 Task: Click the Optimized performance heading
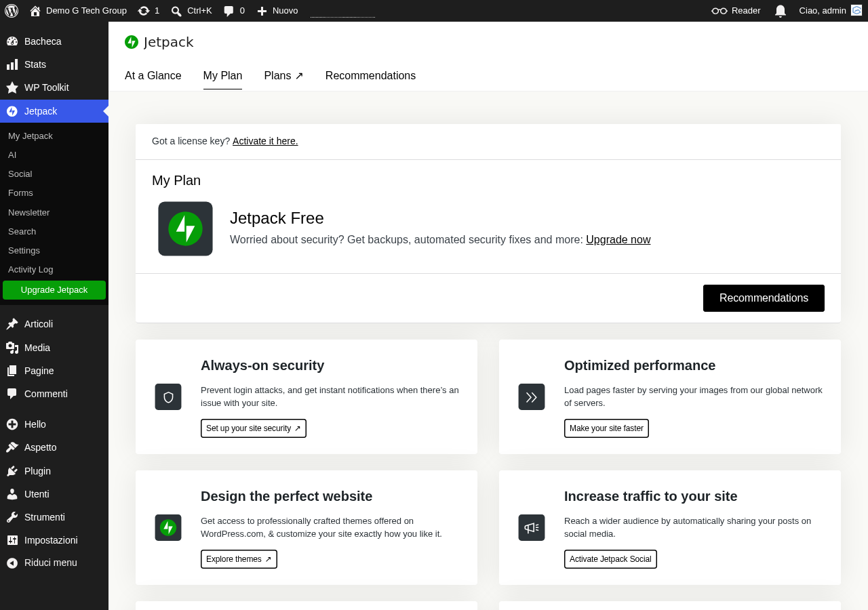click(639, 365)
